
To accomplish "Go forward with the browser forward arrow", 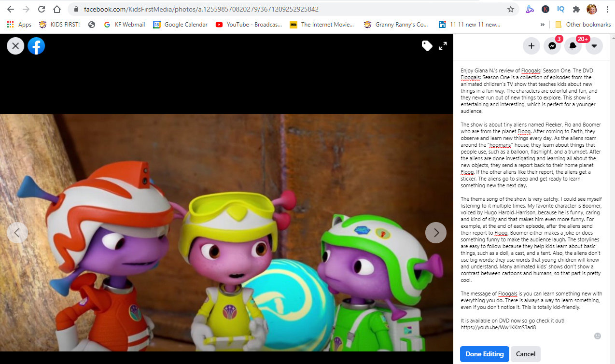I will [26, 9].
